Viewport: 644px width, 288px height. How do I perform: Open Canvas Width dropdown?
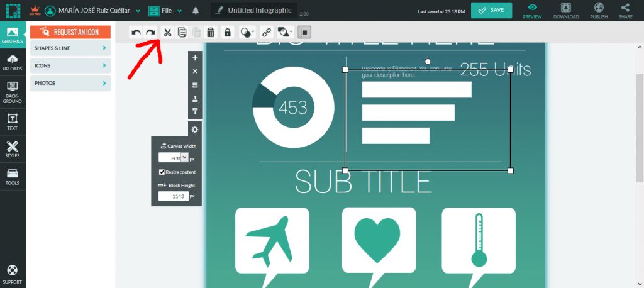click(184, 157)
